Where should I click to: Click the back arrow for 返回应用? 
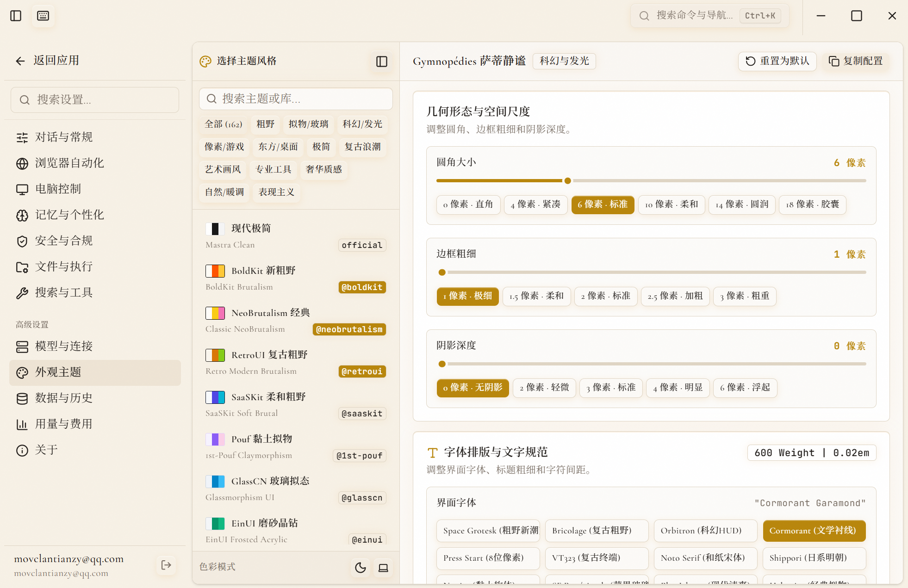20,61
